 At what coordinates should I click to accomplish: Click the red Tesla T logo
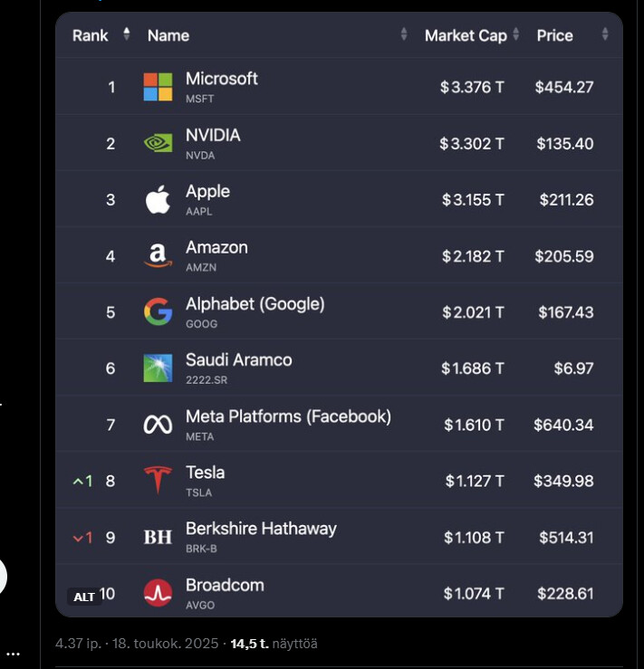click(x=158, y=480)
